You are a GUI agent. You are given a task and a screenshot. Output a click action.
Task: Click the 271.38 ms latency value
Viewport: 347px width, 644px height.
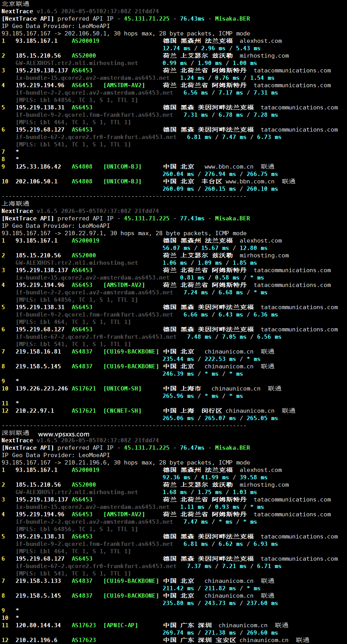[220, 633]
